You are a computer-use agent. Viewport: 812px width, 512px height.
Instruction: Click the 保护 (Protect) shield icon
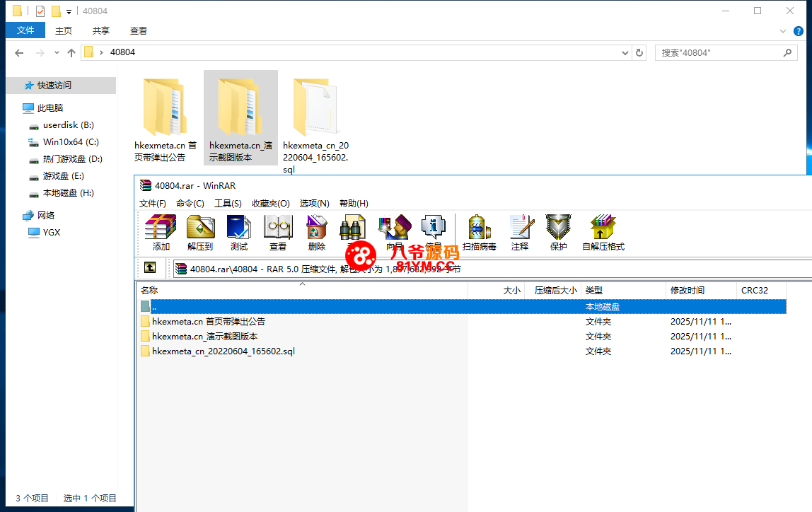558,232
